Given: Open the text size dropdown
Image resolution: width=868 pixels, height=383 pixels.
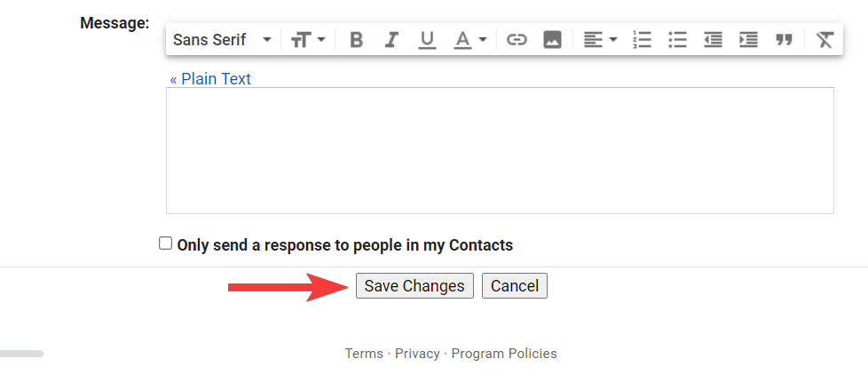Looking at the screenshot, I should [x=308, y=40].
